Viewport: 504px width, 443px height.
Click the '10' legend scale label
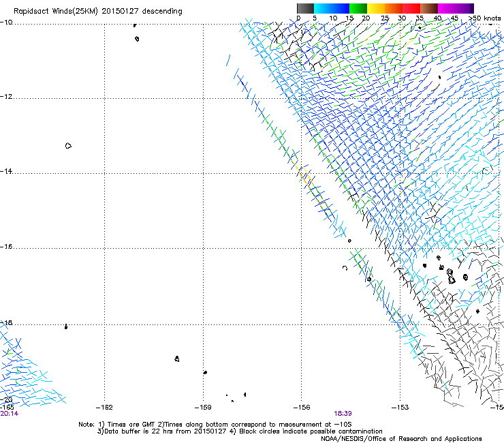point(333,18)
